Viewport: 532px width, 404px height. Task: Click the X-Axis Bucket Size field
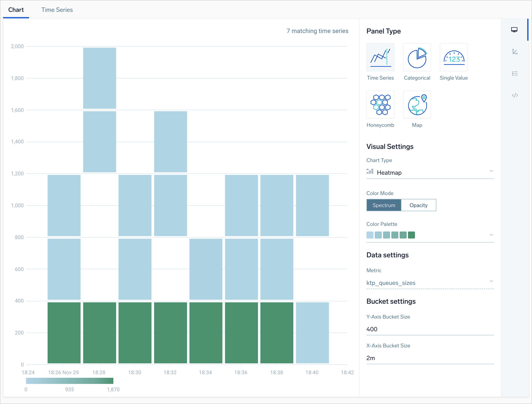[430, 358]
